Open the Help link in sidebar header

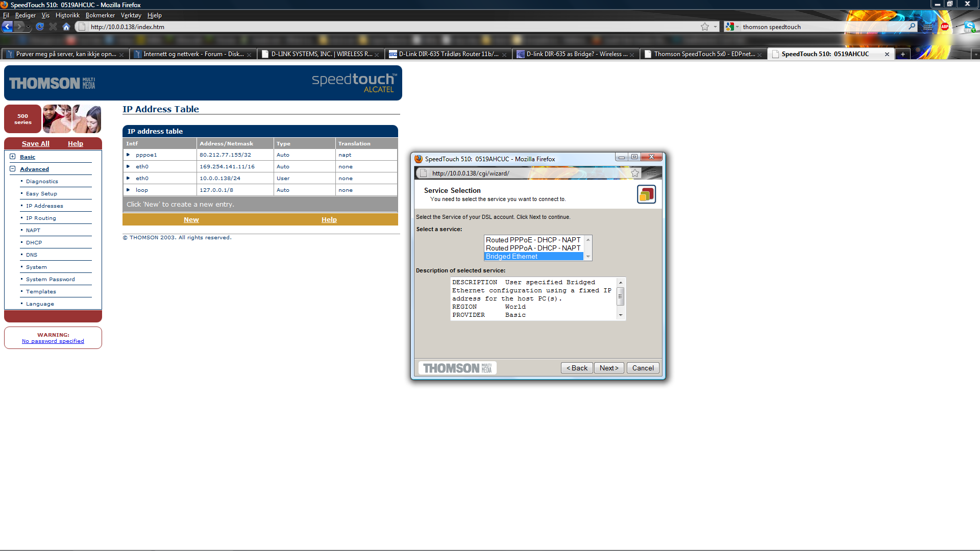point(76,143)
